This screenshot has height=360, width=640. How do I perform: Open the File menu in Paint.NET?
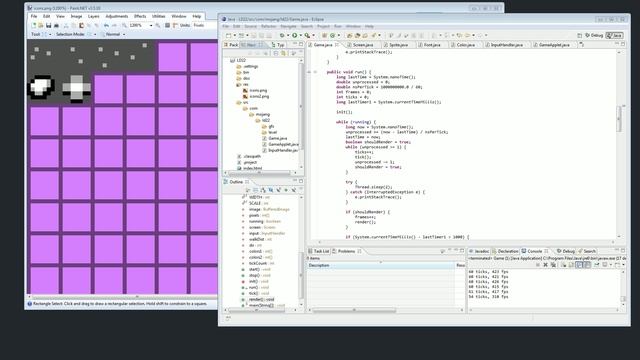34,16
